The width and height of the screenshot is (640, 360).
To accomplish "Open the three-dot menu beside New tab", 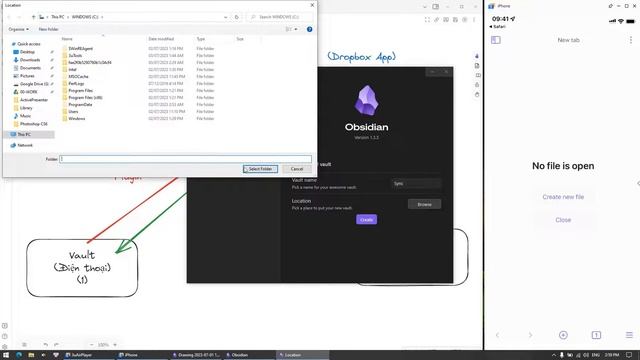I will [x=631, y=40].
